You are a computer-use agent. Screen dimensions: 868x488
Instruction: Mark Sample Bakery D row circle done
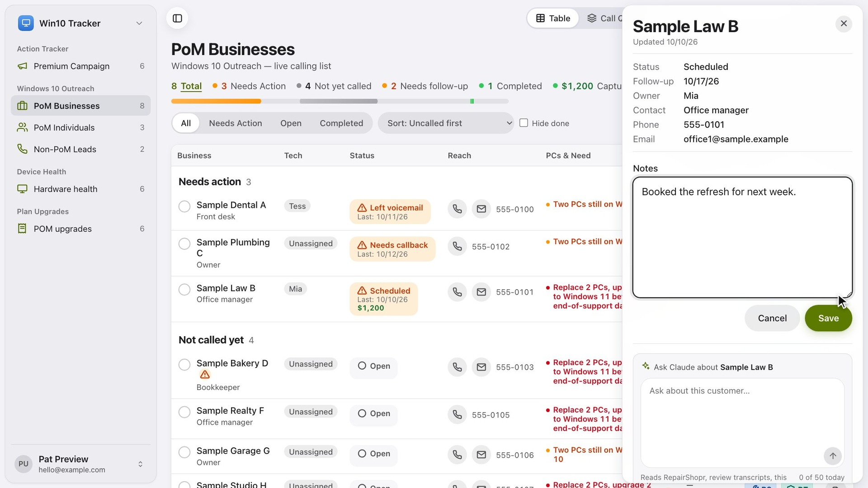pyautogui.click(x=184, y=365)
